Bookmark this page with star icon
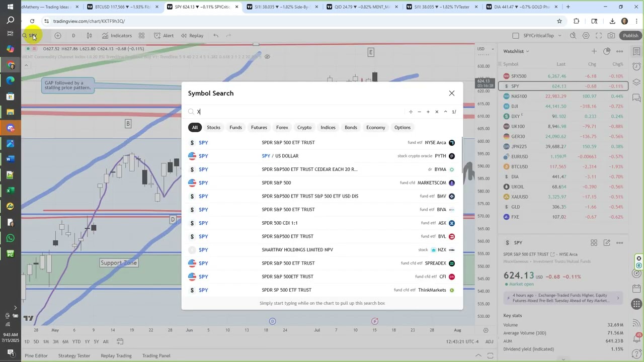Viewport: 644px width, 362px height. point(559,21)
